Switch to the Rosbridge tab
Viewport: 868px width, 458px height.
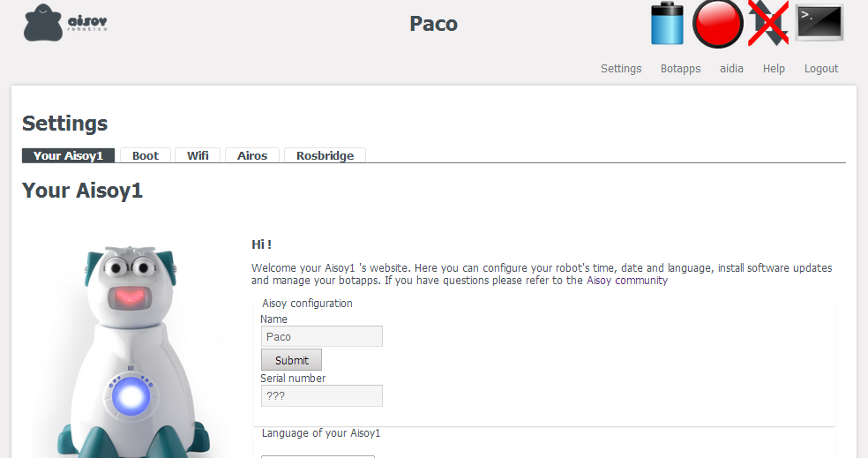[325, 155]
